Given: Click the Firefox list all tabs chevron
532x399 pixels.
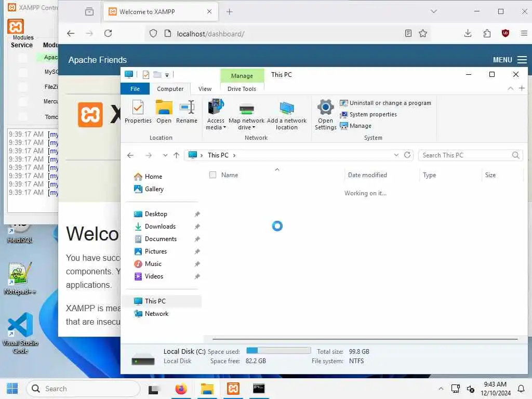Looking at the screenshot, I should click(x=434, y=11).
